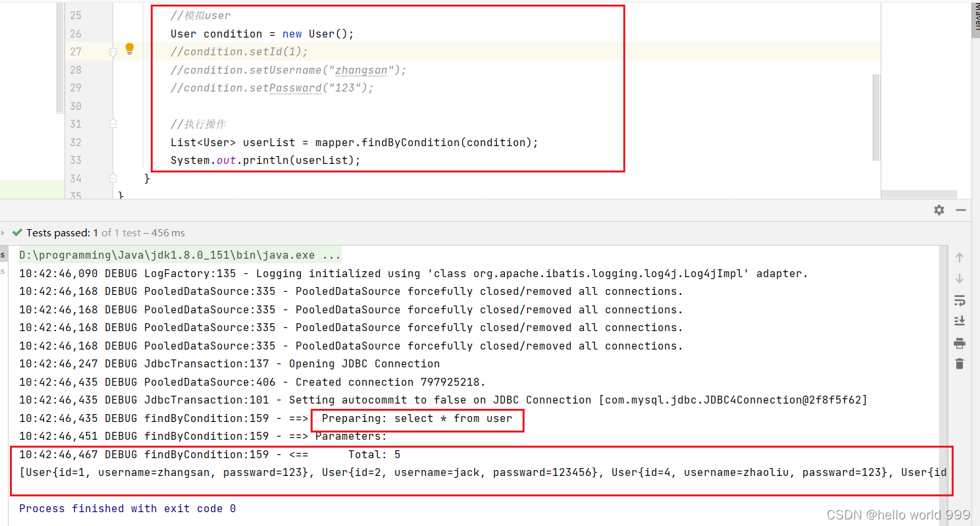Collapse fold marker on line 27
The width and height of the screenshot is (980, 526).
[x=113, y=51]
